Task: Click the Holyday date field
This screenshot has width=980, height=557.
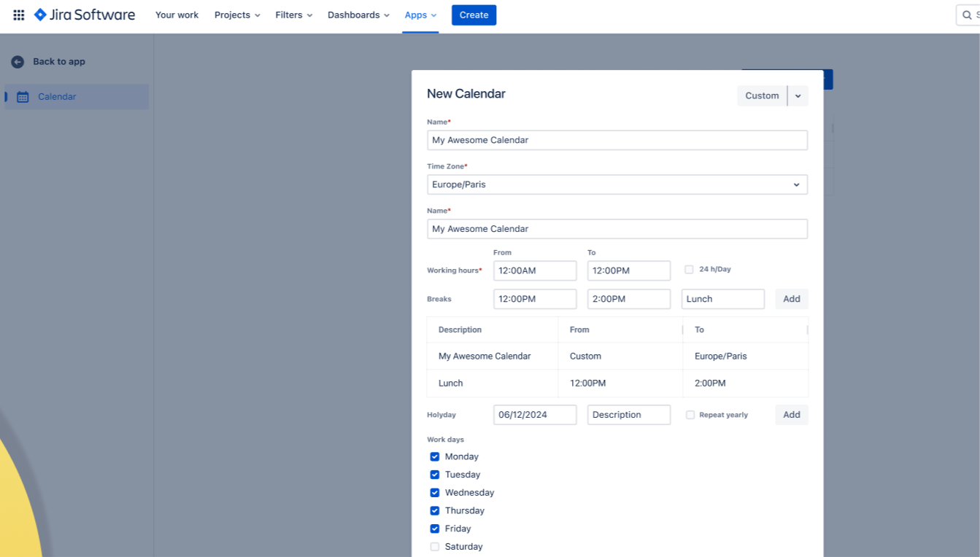Action: tap(535, 415)
